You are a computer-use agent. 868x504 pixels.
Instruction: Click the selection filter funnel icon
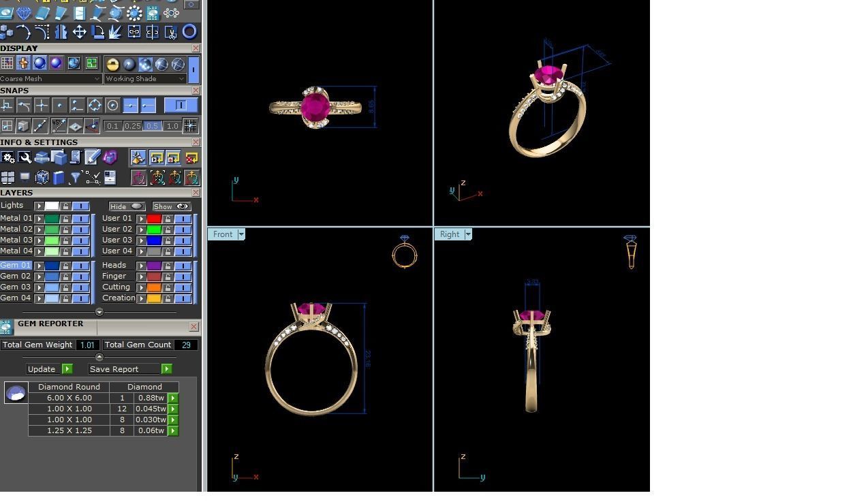click(76, 178)
